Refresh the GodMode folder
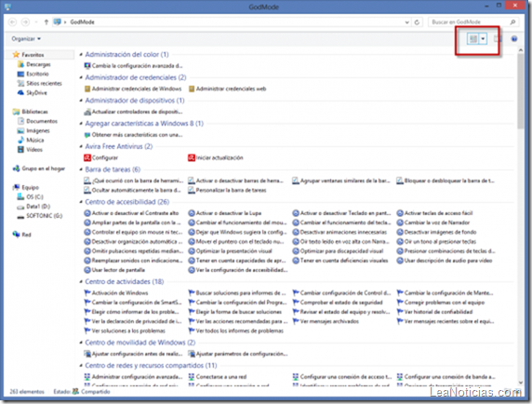Image resolution: width=532 pixels, height=404 pixels. 417,22
